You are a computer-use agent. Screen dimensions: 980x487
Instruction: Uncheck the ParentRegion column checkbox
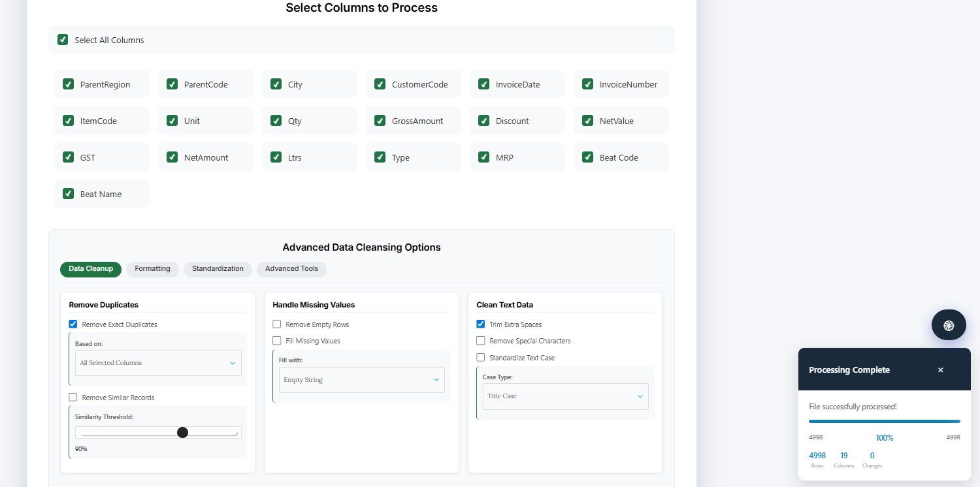click(x=68, y=84)
